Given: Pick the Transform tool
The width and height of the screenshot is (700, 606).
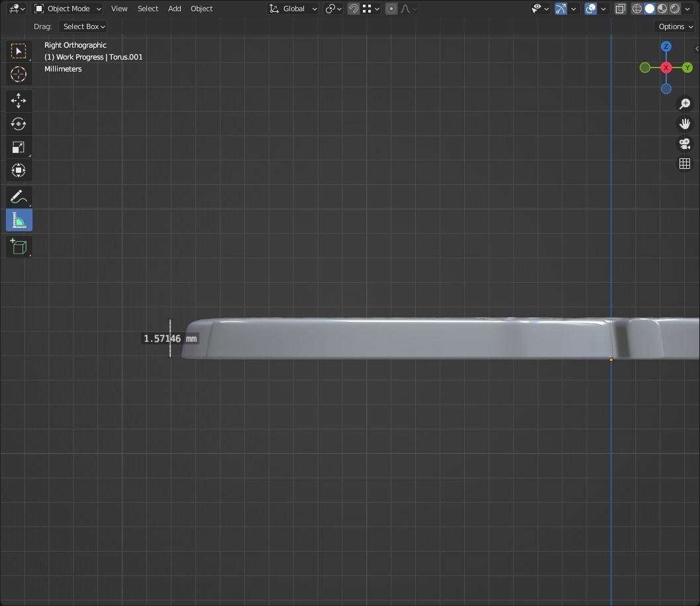Looking at the screenshot, I should [19, 170].
